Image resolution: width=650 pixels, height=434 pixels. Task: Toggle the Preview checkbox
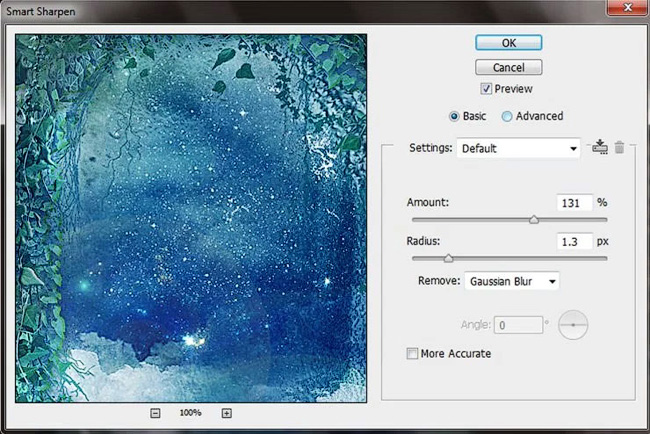[x=486, y=89]
